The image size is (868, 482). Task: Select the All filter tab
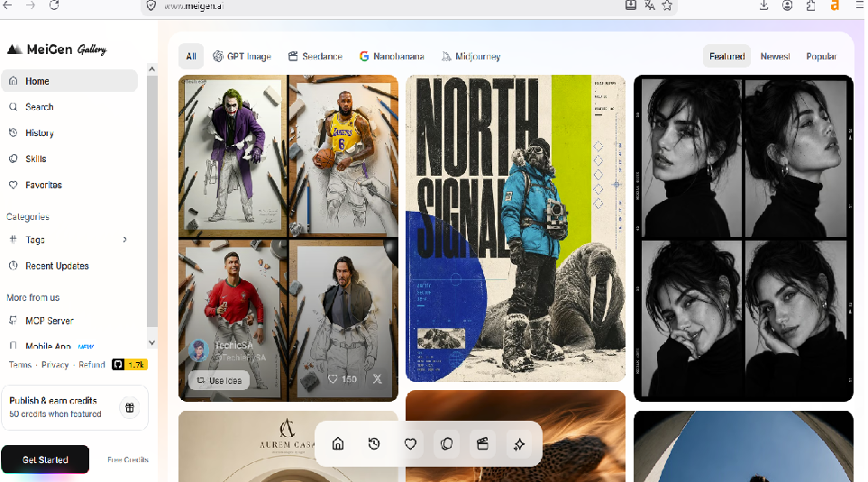[191, 57]
